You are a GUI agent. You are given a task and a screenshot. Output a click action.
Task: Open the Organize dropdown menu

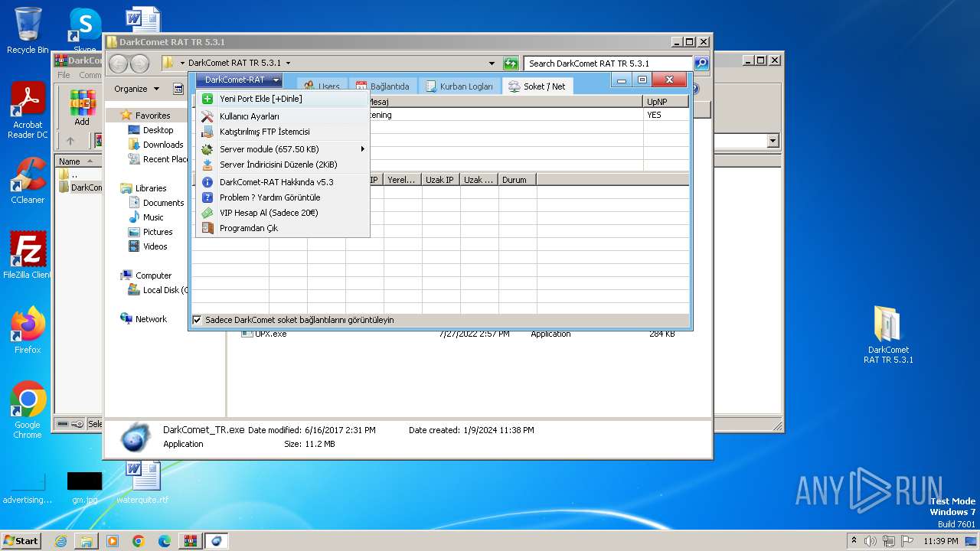136,89
